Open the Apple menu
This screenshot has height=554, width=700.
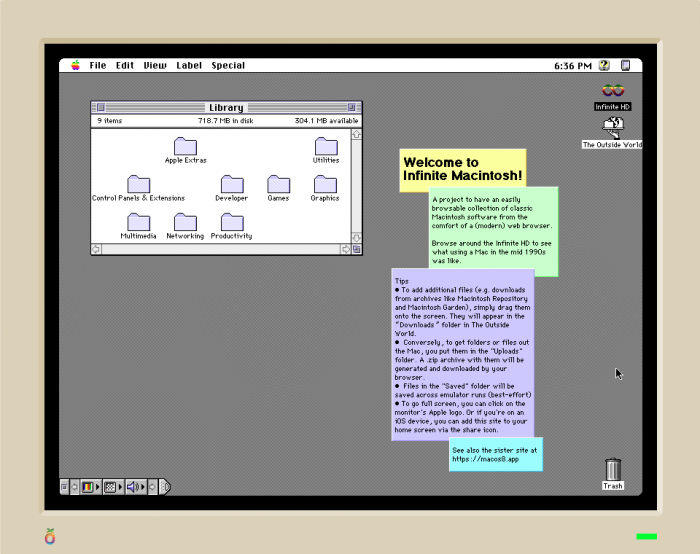pyautogui.click(x=75, y=66)
